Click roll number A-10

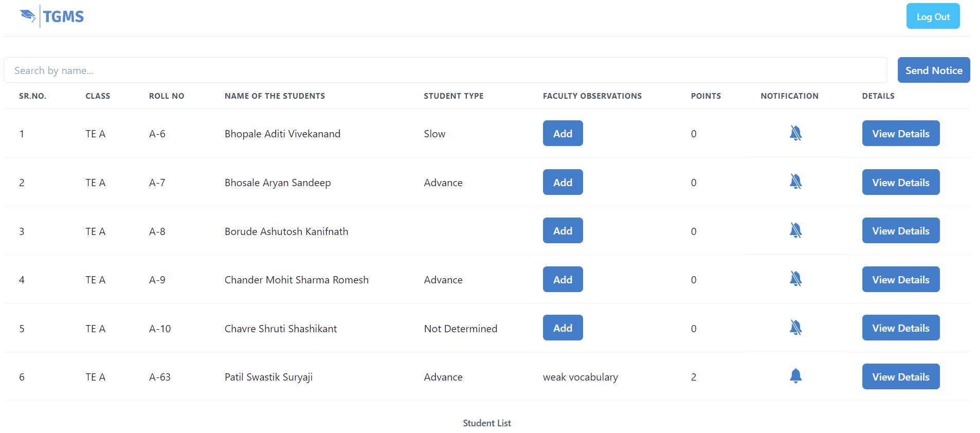coord(160,329)
